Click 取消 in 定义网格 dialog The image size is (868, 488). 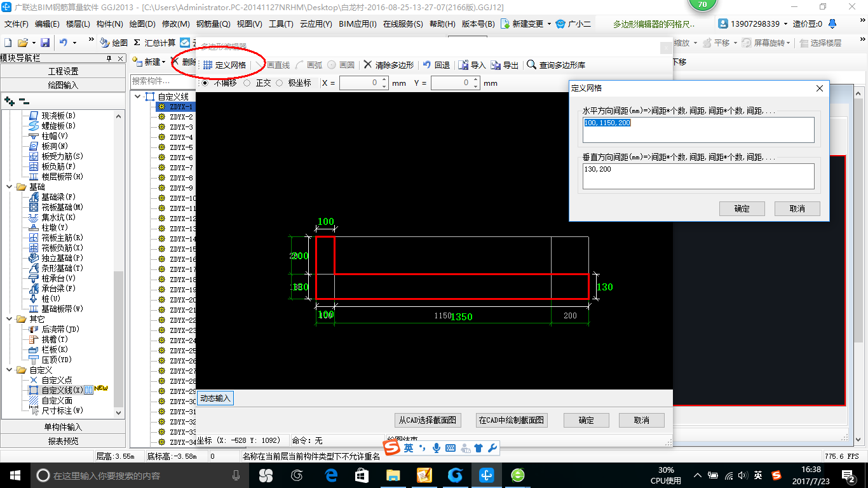click(797, 208)
